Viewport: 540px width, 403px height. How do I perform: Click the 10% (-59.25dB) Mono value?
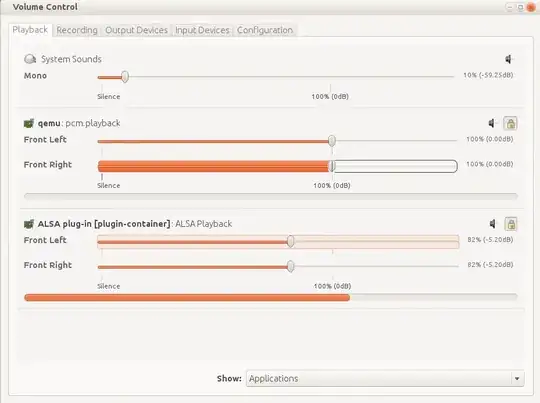coord(488,75)
